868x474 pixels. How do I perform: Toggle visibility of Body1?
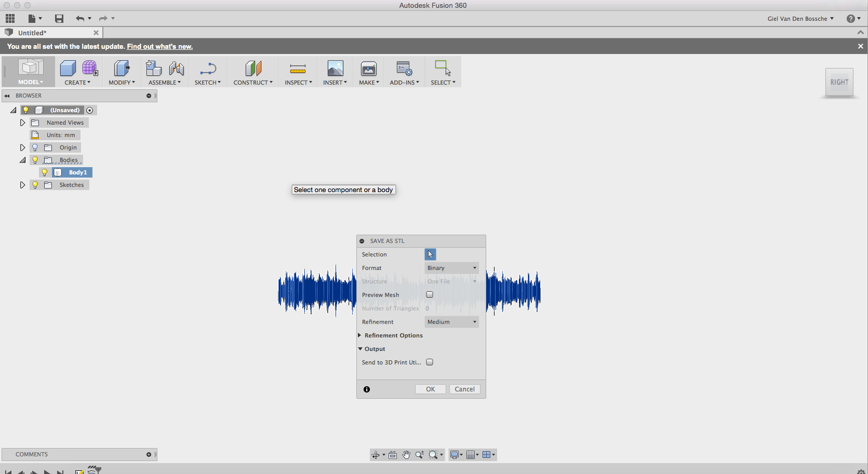45,172
